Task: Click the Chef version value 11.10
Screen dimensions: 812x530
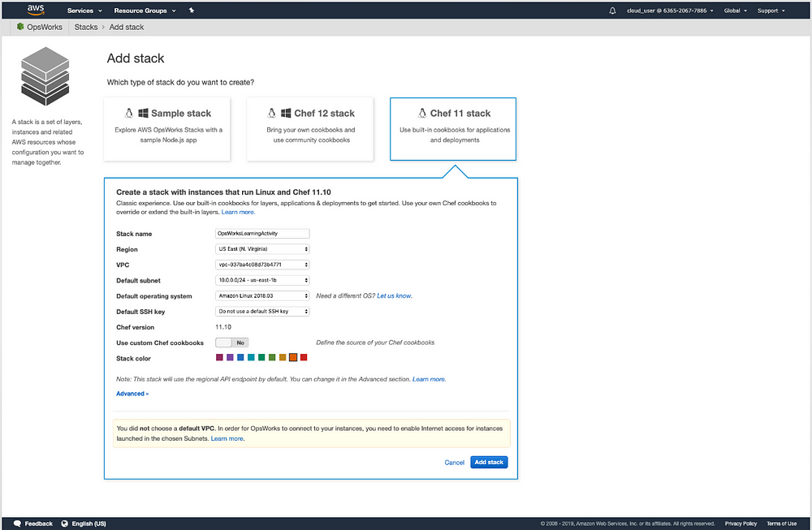Action: point(223,327)
